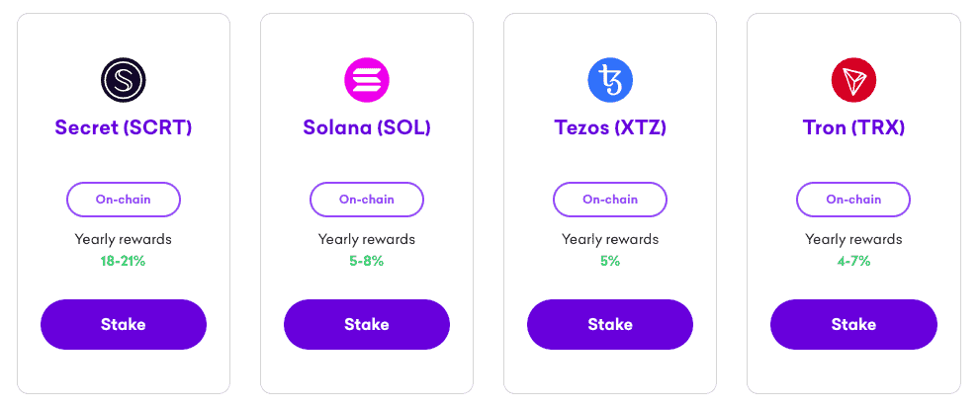The width and height of the screenshot is (980, 408).
Task: Open the Secret (SCRT) title link
Action: pyautogui.click(x=124, y=127)
